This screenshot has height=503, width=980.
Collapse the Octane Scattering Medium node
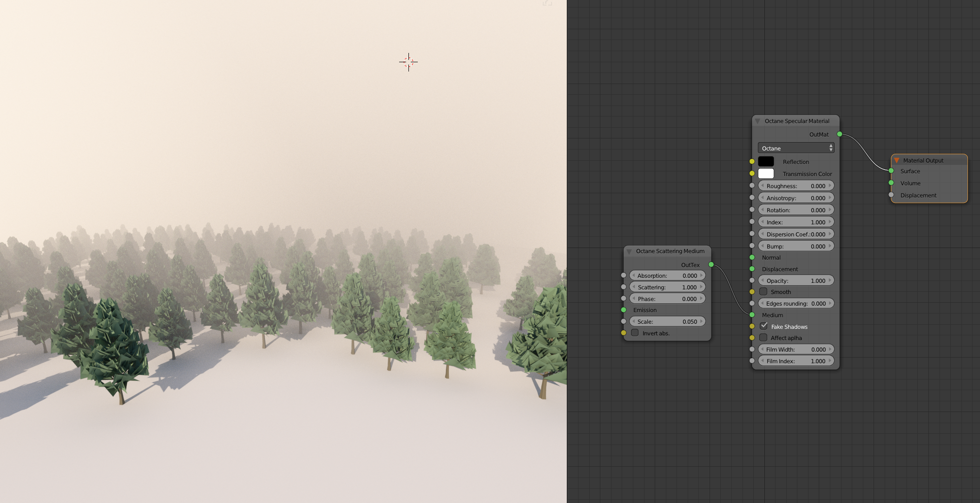(x=629, y=251)
